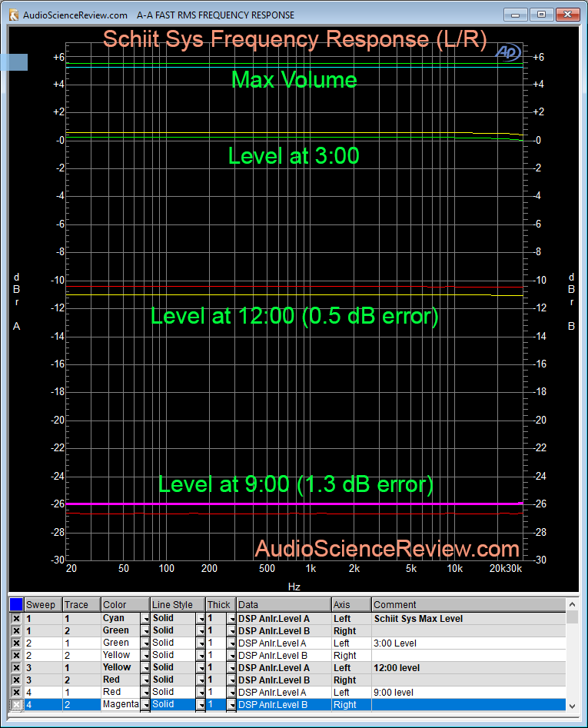Viewport: 588px width, 728px height.
Task: Click the legend scrollbar down arrow
Action: pyautogui.click(x=572, y=706)
